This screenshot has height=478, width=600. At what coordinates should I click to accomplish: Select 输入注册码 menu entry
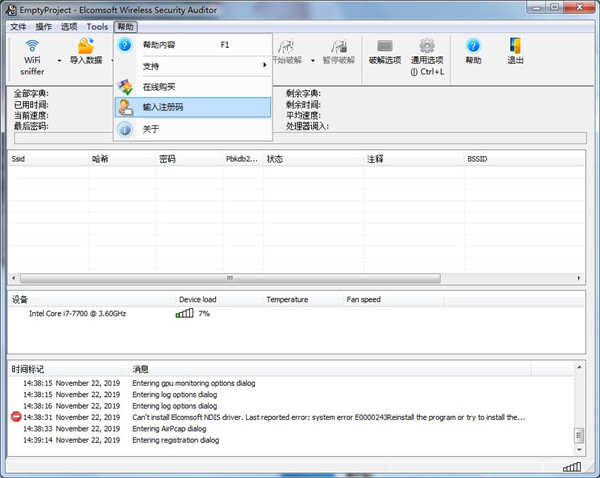pyautogui.click(x=193, y=107)
